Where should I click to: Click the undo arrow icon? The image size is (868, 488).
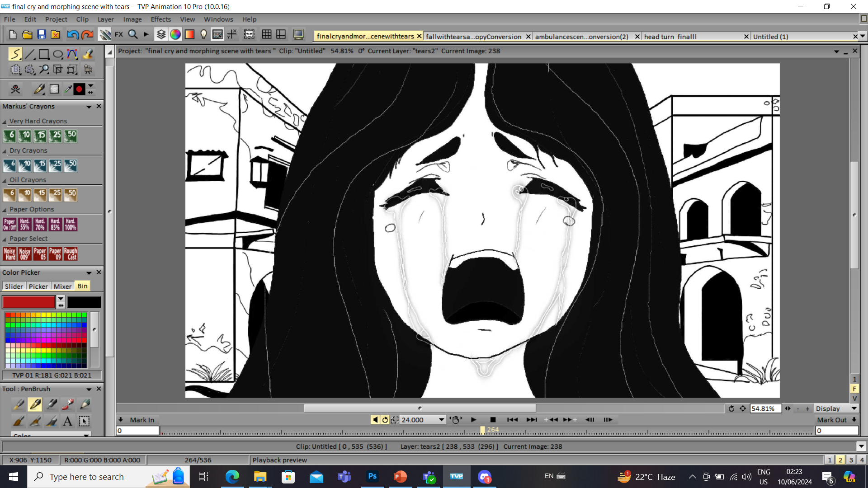(x=73, y=34)
